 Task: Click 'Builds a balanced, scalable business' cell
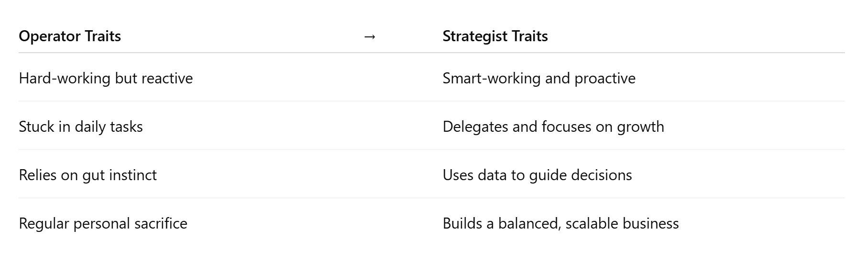[x=560, y=223]
